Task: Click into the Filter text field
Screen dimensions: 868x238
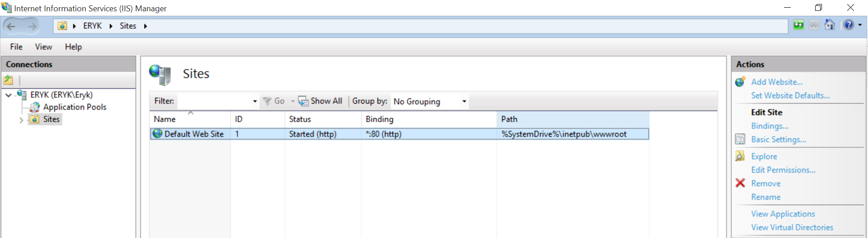Action: tap(215, 101)
